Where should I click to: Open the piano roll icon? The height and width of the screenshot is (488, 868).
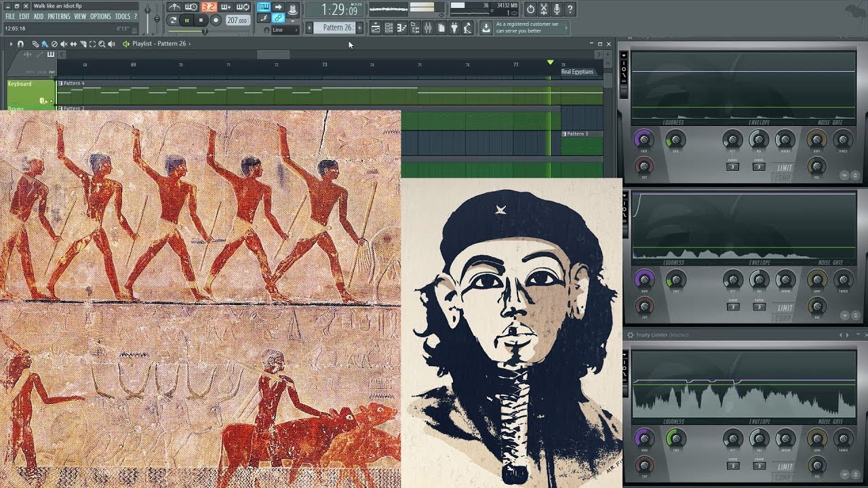click(x=402, y=28)
